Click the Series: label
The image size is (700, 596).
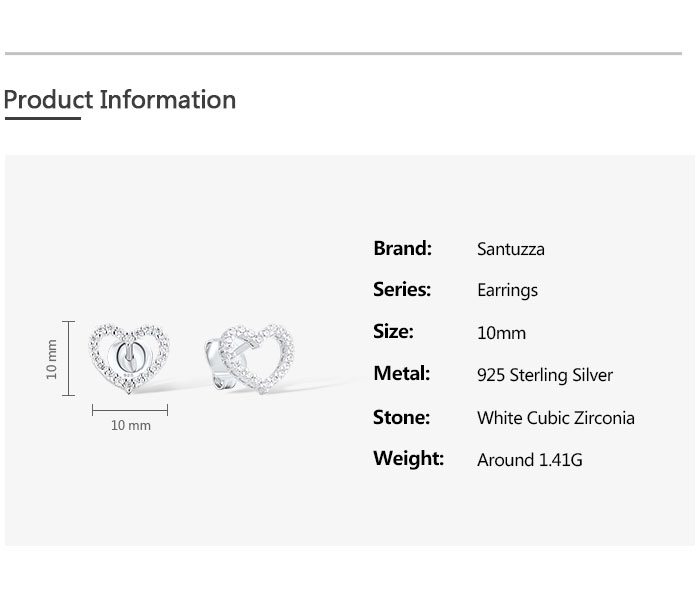tap(402, 290)
